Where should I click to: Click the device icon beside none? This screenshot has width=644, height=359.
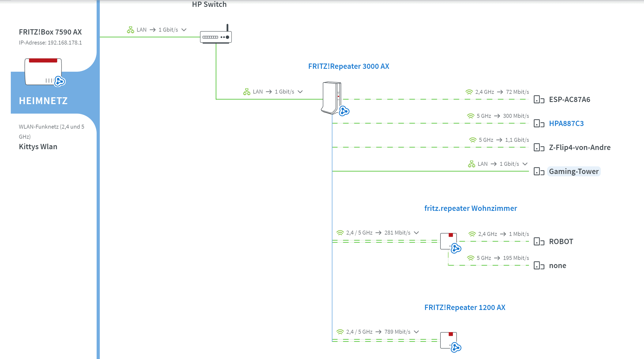click(539, 265)
